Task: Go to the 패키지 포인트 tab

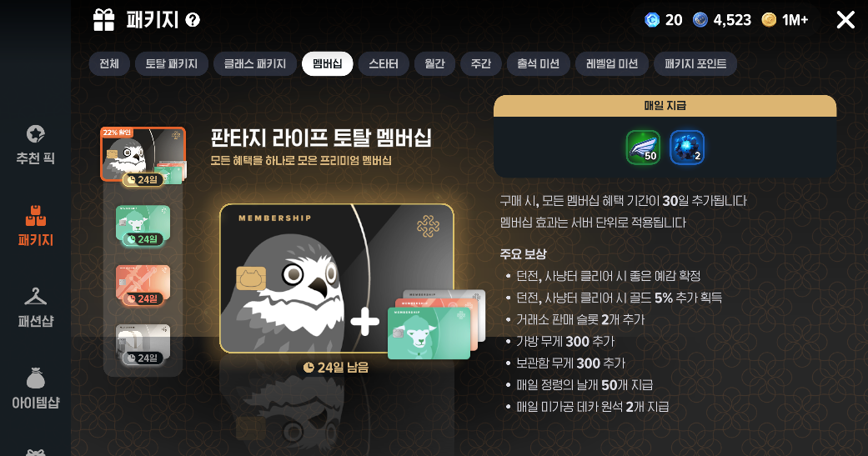Action: click(695, 63)
